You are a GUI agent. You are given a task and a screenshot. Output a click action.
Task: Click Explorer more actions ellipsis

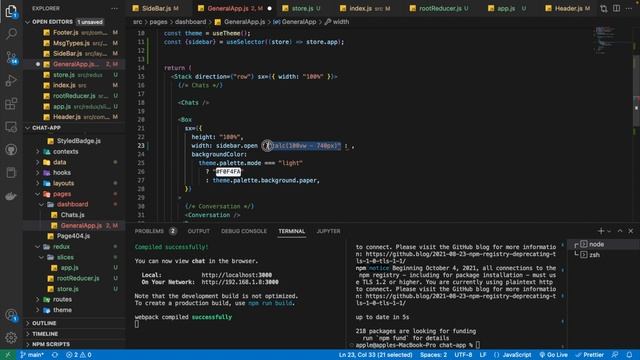[x=114, y=8]
